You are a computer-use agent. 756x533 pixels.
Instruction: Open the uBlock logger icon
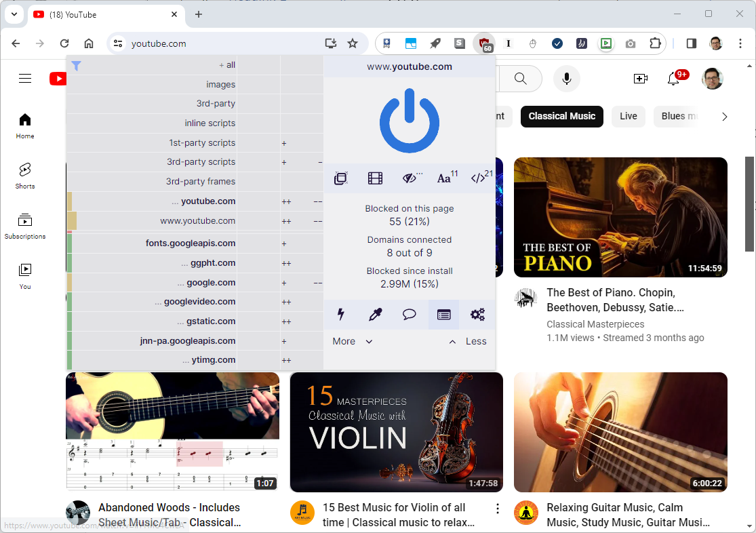443,315
